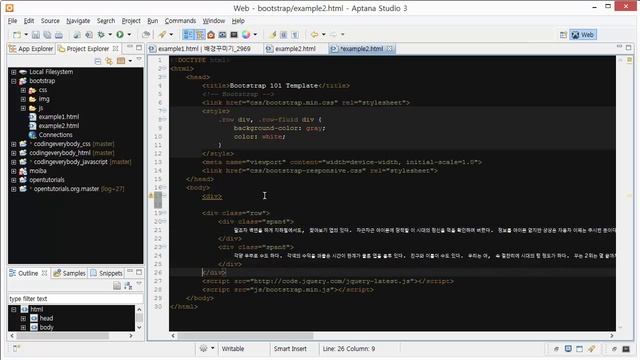Expand the img folder
640x360 pixels.
click(23, 99)
